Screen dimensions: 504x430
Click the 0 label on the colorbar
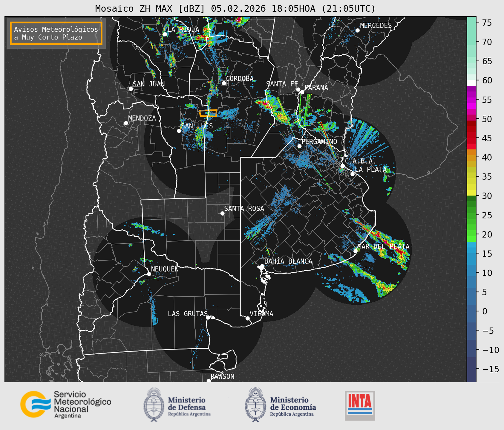tap(484, 312)
